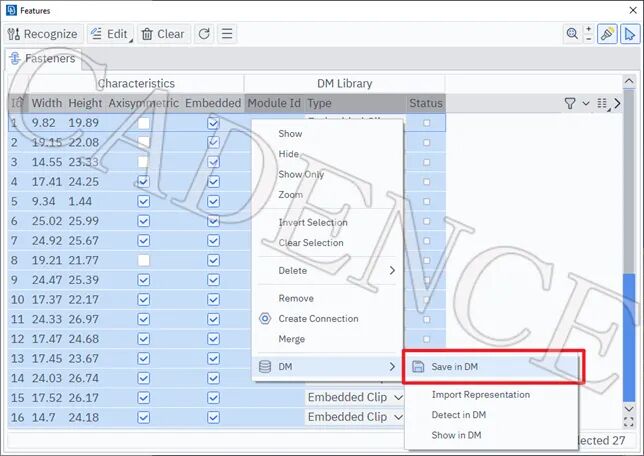
Task: Select Show Only menu entry
Action: [327, 174]
